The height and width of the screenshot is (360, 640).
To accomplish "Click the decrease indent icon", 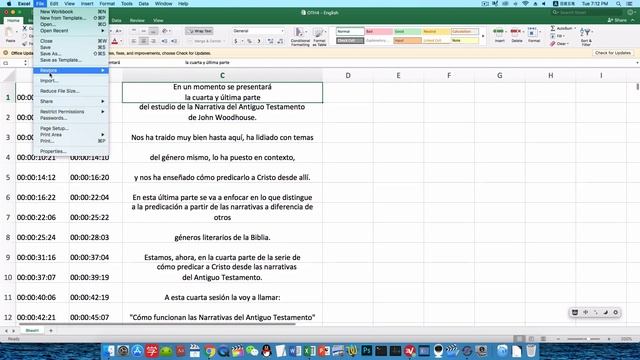I will (x=164, y=41).
